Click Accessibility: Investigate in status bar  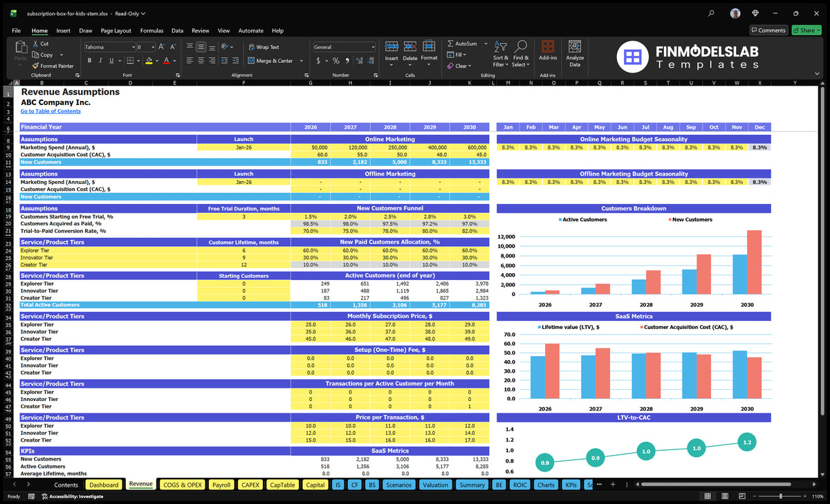coord(73,496)
